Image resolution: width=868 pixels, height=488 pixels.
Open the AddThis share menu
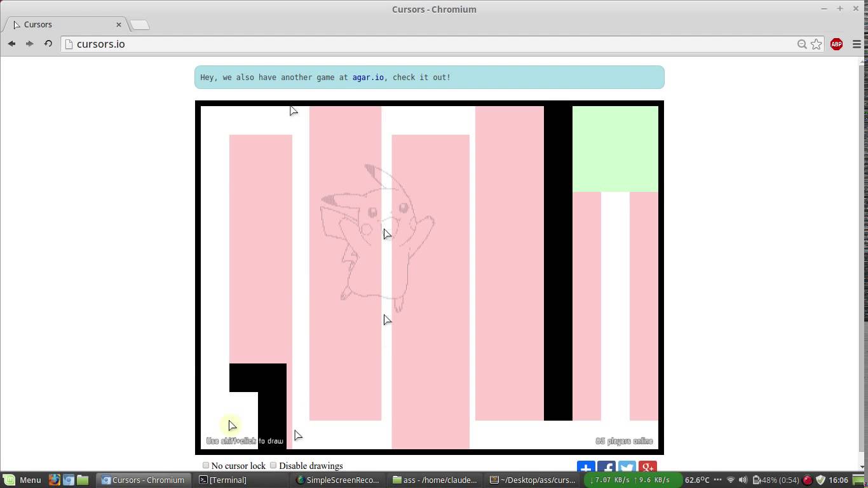[585, 468]
